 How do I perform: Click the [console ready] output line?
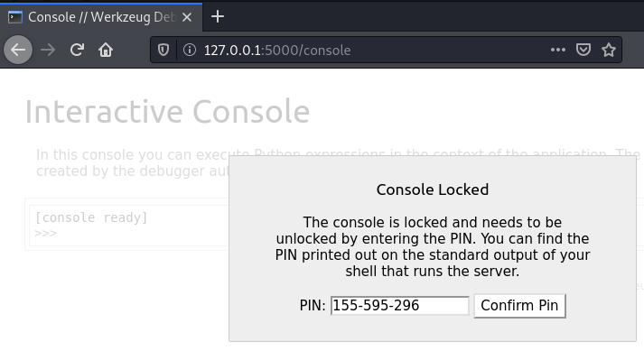pyautogui.click(x=91, y=217)
